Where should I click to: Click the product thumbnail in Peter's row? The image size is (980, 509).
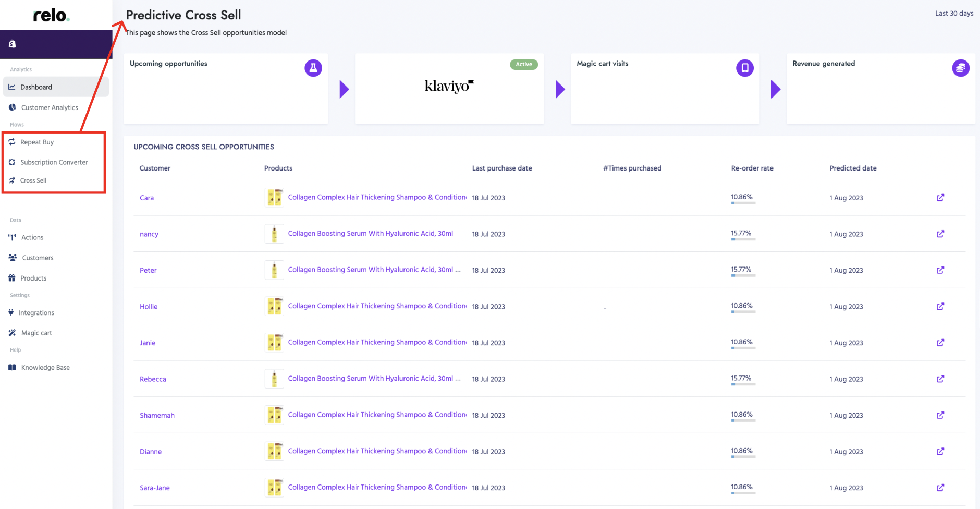pos(274,270)
